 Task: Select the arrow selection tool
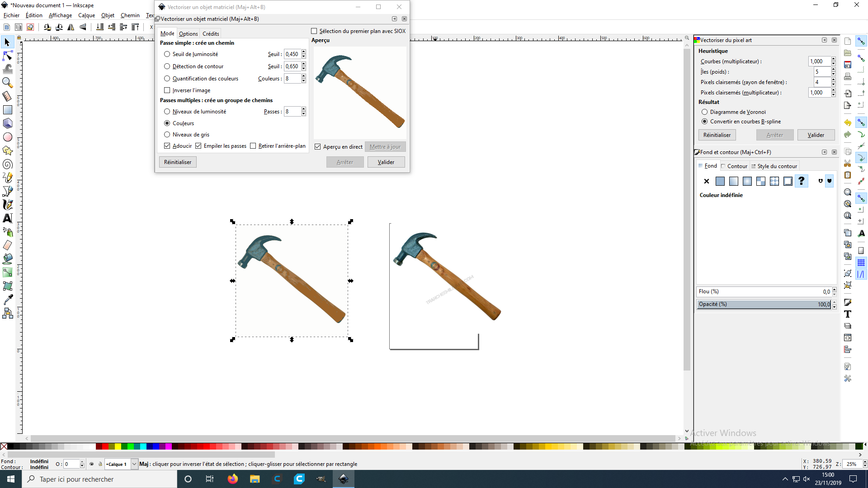coord(7,42)
